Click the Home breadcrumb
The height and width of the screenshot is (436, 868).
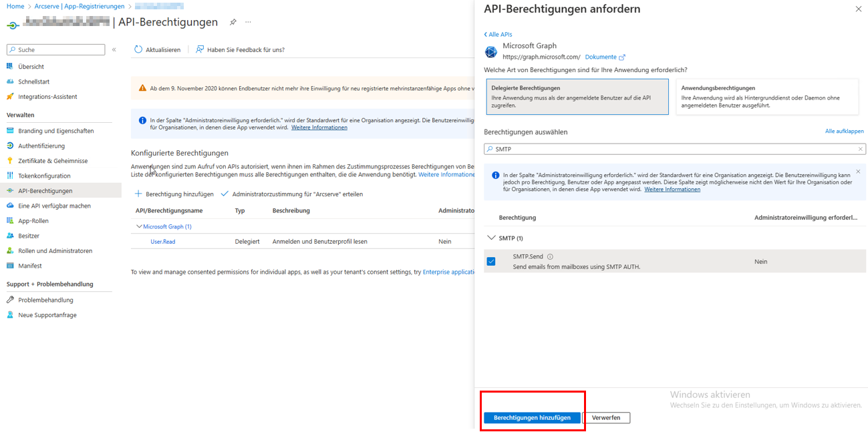[15, 6]
